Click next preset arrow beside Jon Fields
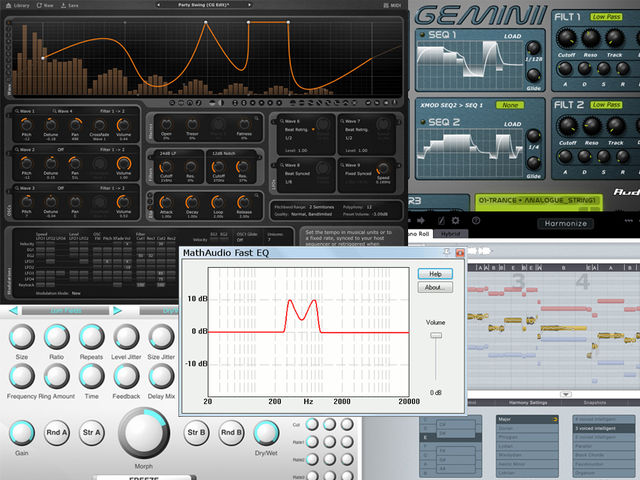Viewport: 640px width, 480px height. point(118,311)
